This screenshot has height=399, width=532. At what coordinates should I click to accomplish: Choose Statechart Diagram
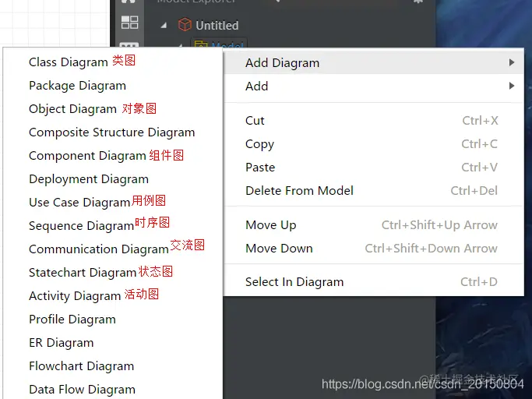113,273
